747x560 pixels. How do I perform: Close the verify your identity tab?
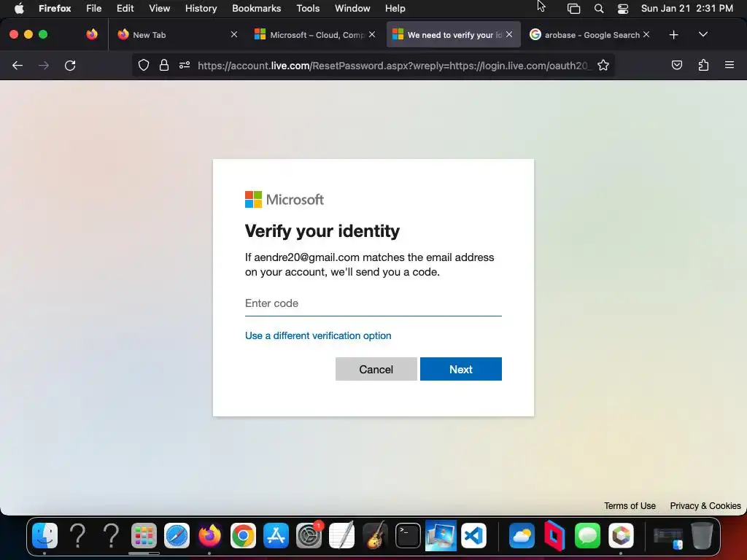[x=508, y=34]
